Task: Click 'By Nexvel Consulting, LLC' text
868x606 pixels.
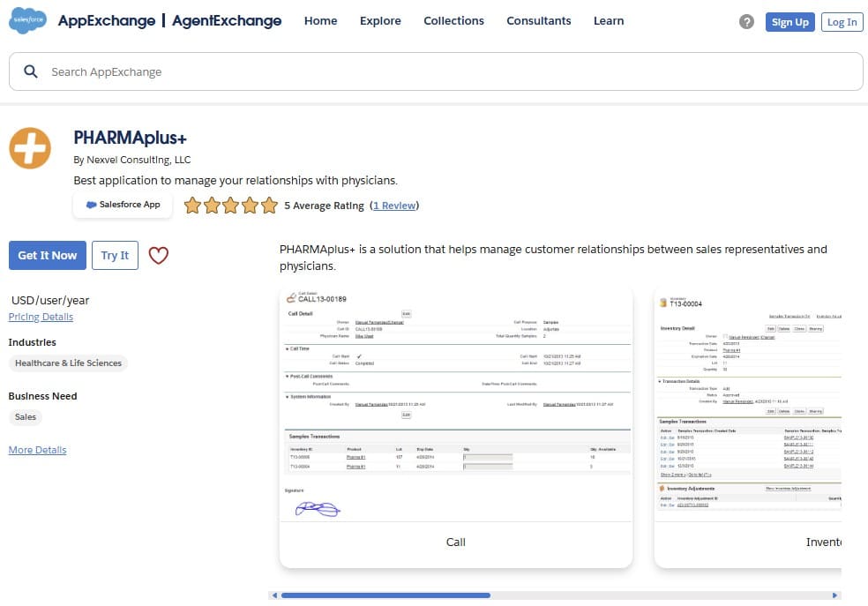Action: (131, 160)
